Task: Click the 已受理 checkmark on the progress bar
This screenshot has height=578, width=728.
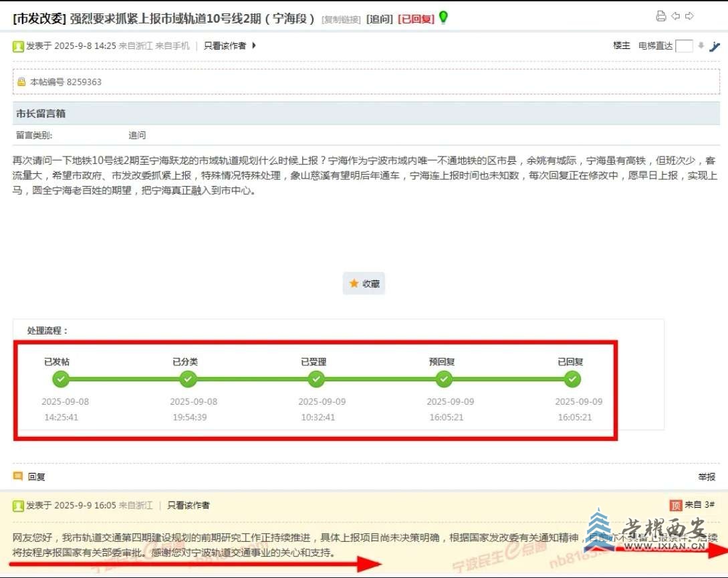Action: click(x=316, y=379)
